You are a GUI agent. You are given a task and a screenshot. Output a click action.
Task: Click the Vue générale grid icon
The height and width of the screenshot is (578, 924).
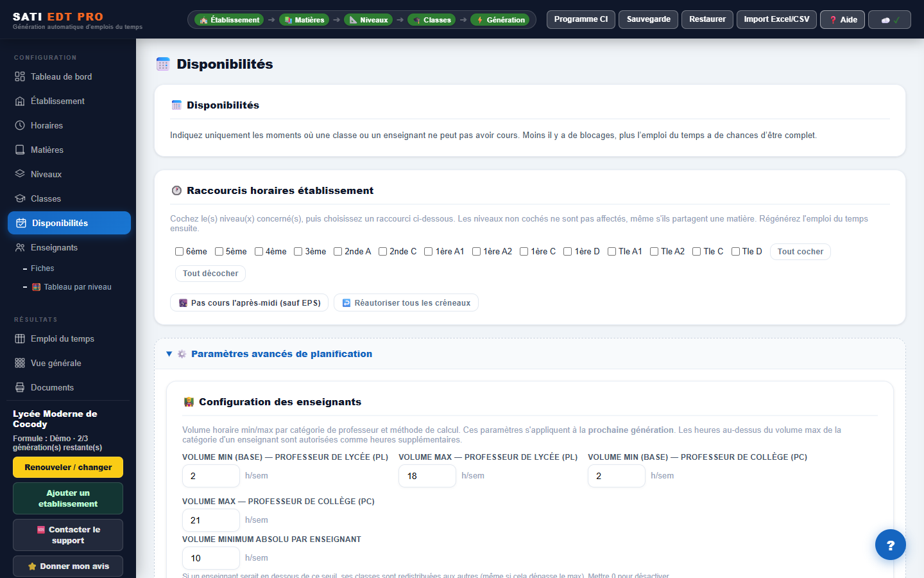point(20,363)
